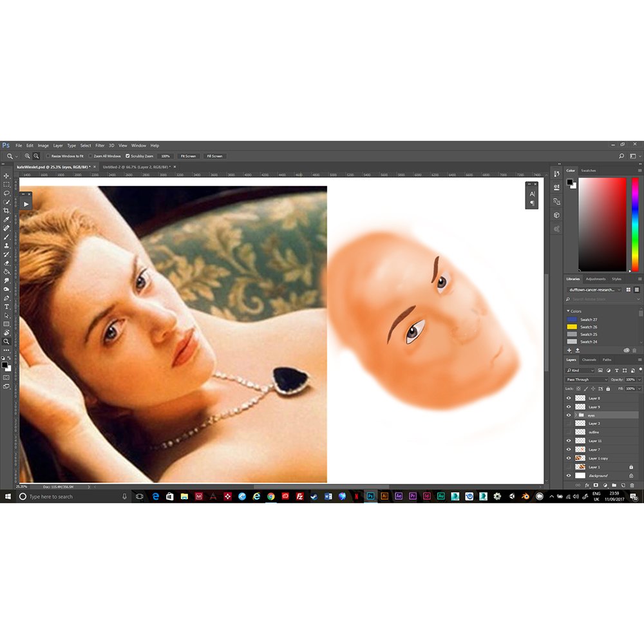Click the Fit Screen button
Image resolution: width=644 pixels, height=644 pixels.
(x=188, y=156)
